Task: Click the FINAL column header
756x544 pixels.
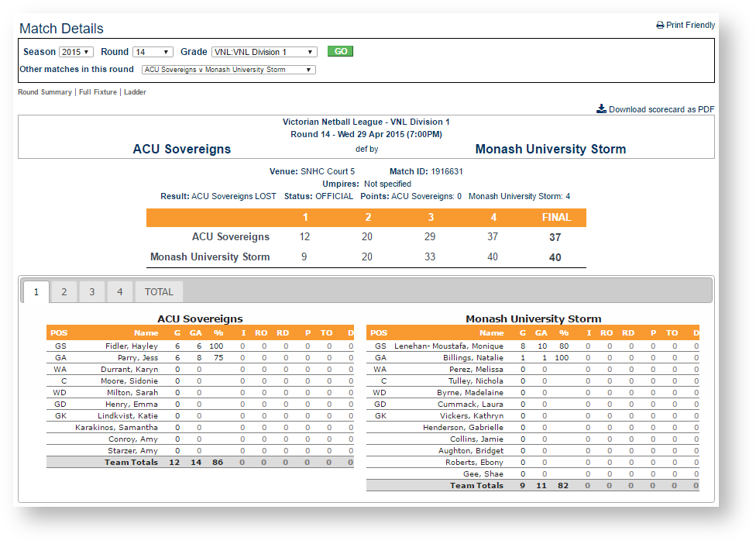Action: [x=556, y=218]
